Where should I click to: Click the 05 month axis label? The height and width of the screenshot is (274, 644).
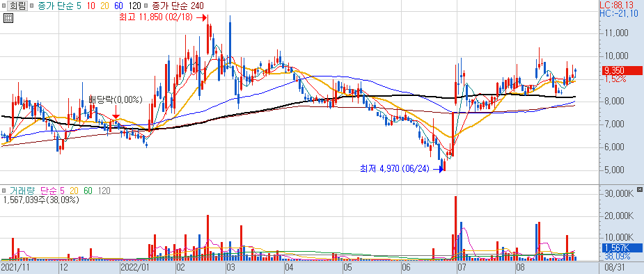tap(347, 268)
